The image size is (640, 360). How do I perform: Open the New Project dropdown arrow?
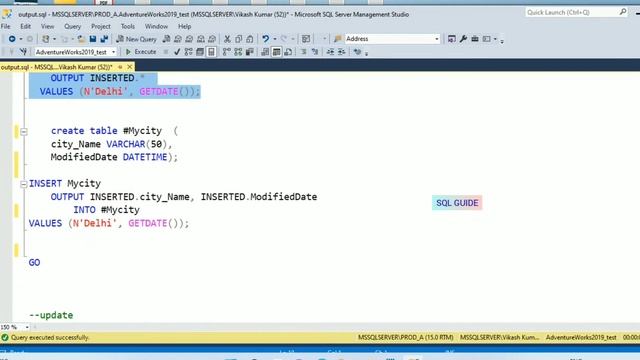click(x=55, y=39)
